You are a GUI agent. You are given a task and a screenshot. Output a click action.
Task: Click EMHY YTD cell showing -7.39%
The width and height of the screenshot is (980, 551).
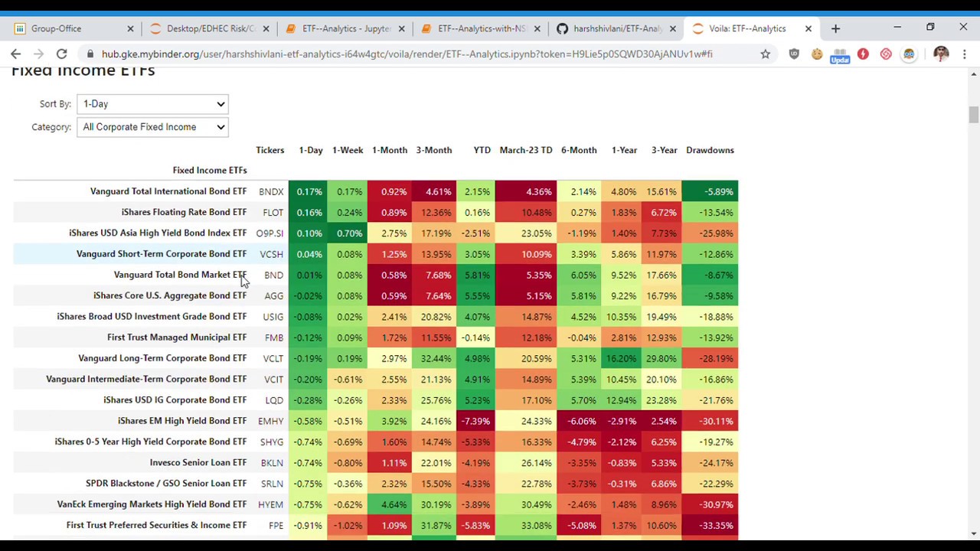(x=475, y=421)
